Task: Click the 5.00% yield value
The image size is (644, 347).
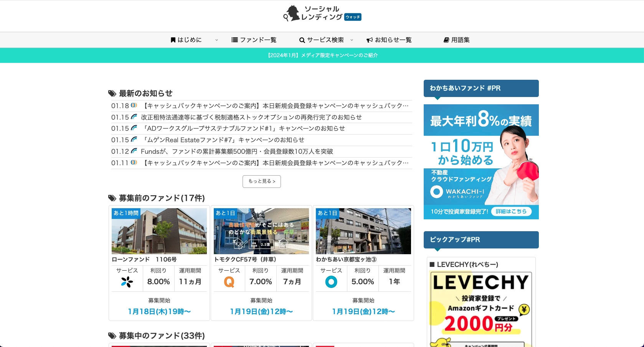Action: [363, 282]
